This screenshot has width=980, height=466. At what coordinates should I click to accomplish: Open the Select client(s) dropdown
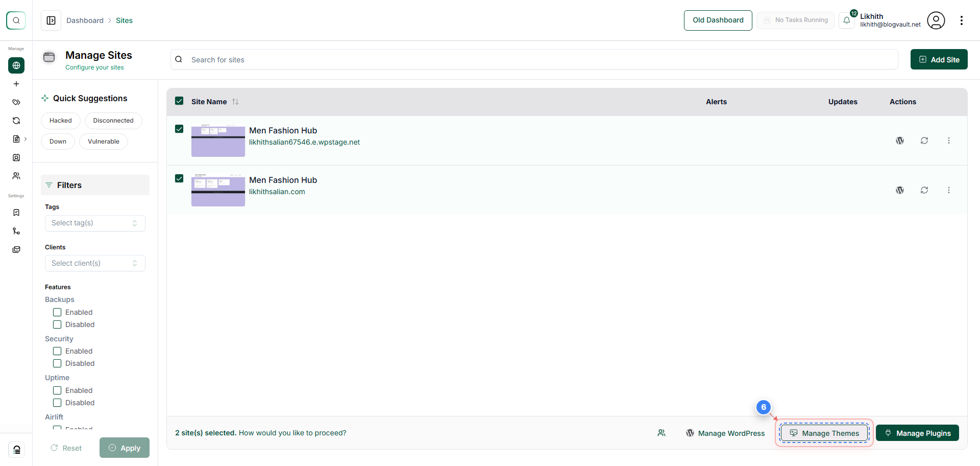coord(95,263)
